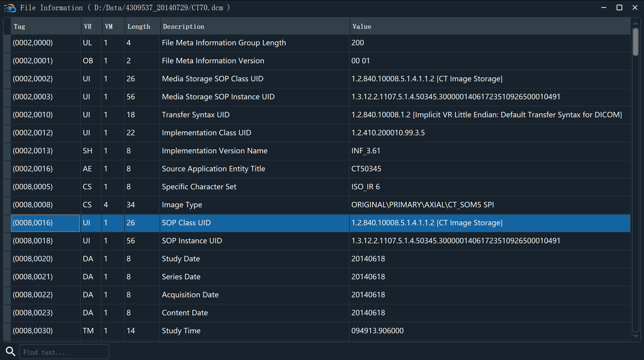
Task: Click the scrollbar down arrow
Action: pyautogui.click(x=635, y=337)
